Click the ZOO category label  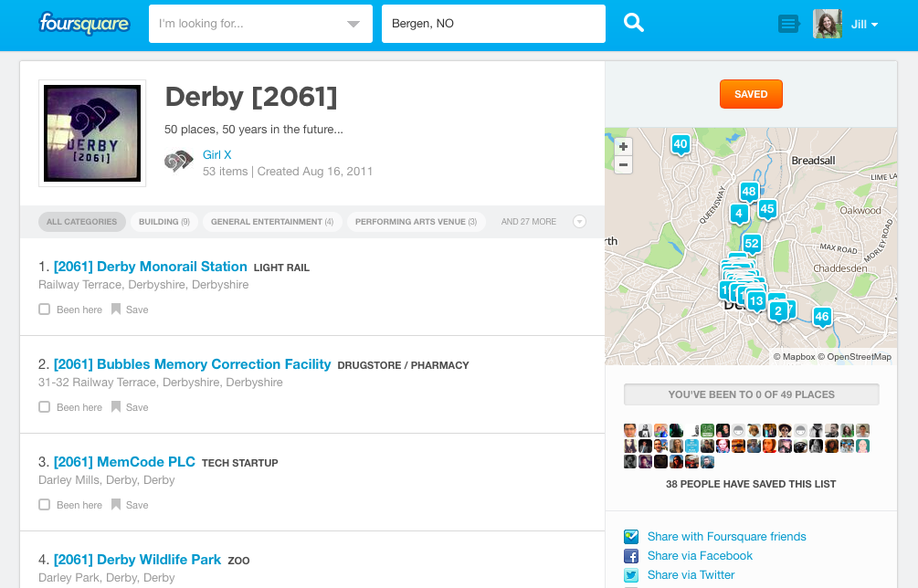(239, 562)
